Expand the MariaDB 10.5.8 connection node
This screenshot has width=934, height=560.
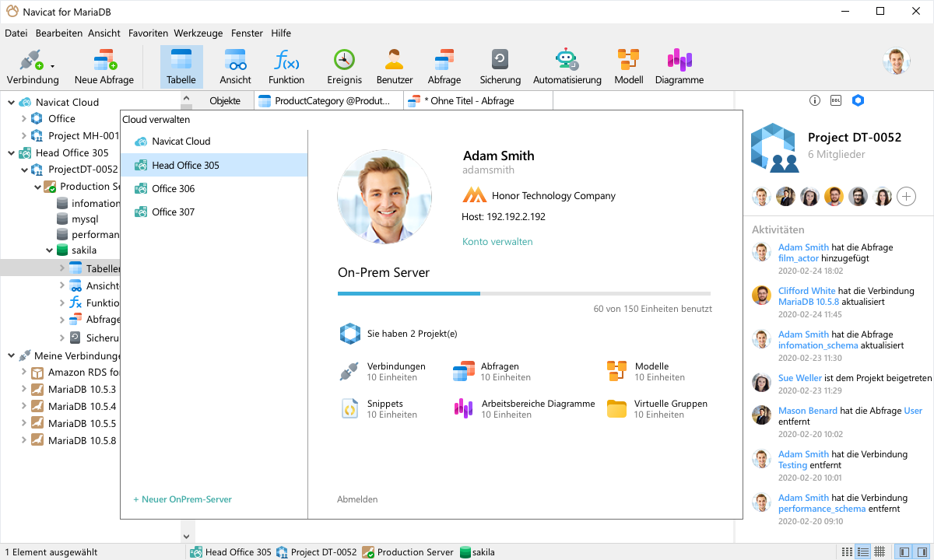(x=24, y=441)
